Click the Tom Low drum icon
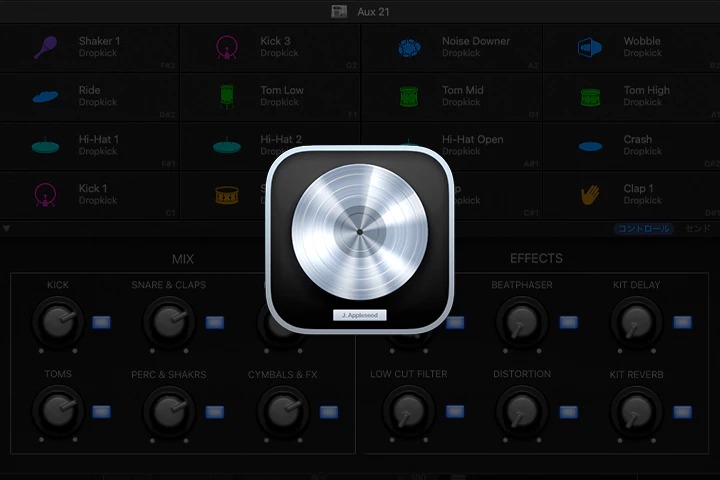 [x=227, y=96]
